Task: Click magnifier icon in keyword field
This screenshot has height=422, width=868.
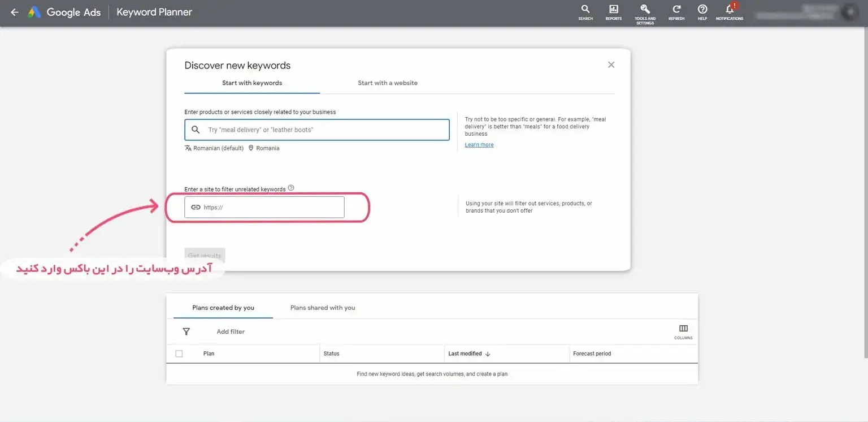Action: (x=196, y=130)
